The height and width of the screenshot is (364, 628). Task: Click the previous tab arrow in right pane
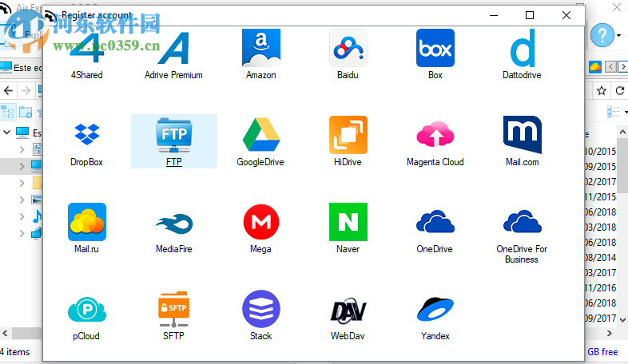click(x=610, y=67)
